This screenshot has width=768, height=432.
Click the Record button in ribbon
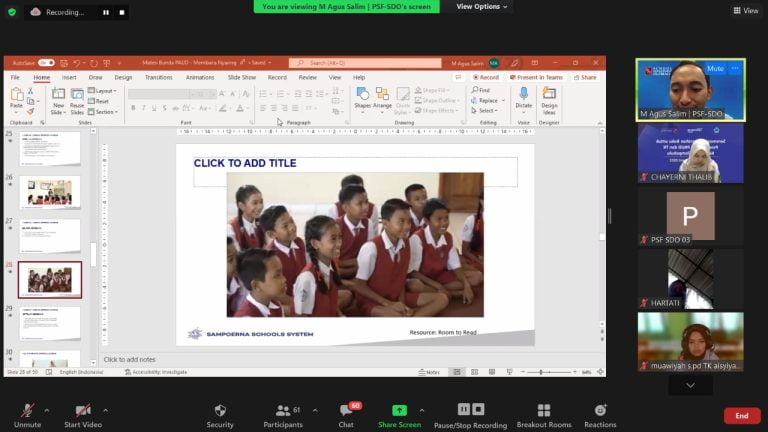pyautogui.click(x=486, y=77)
